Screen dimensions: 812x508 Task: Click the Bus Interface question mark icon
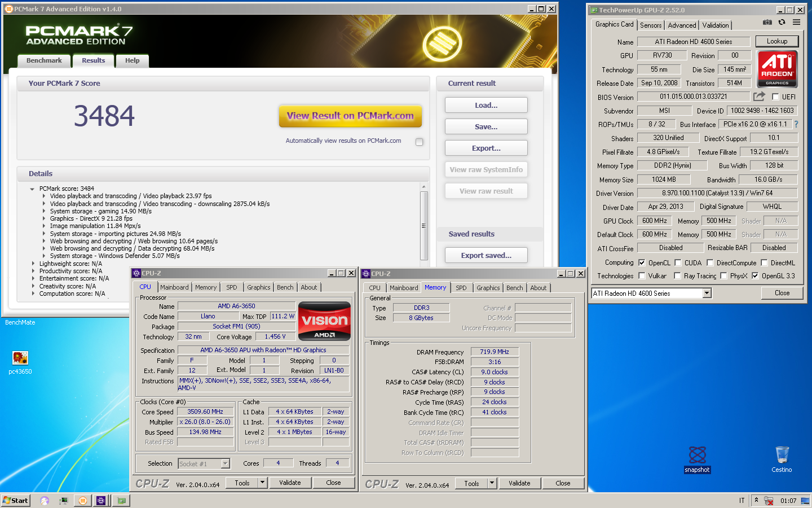click(x=796, y=124)
